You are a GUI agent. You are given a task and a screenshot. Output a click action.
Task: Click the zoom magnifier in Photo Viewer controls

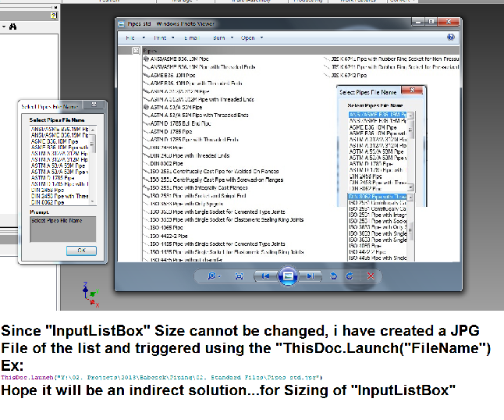[x=211, y=276]
